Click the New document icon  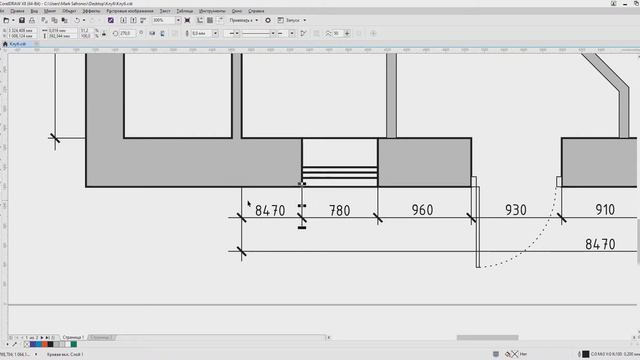tap(6, 20)
